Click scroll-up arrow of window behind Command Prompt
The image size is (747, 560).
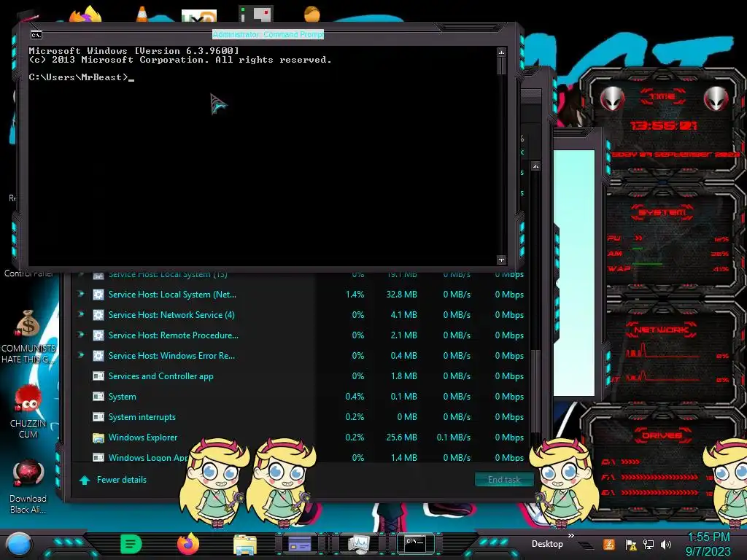[536, 166]
